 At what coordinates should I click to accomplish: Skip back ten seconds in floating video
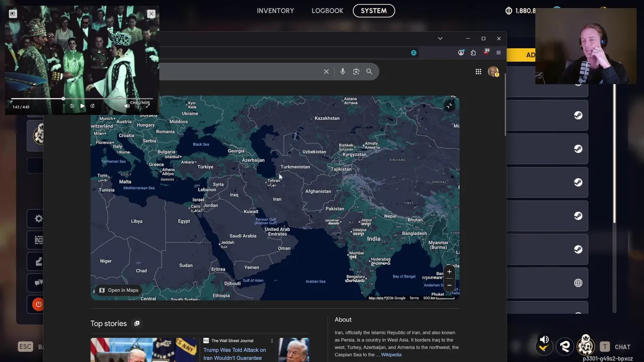(72, 106)
